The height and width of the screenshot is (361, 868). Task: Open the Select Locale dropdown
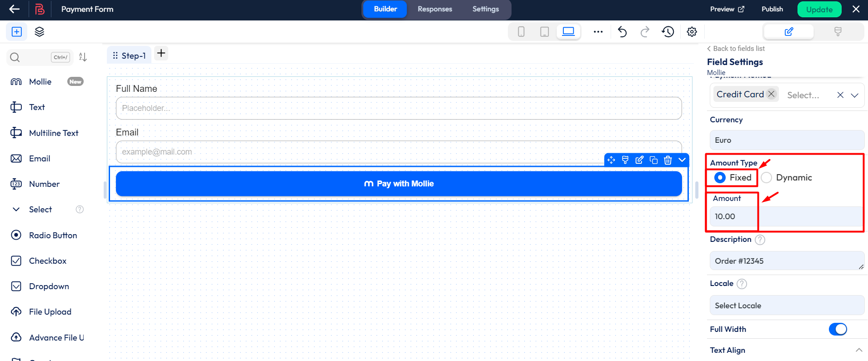787,306
